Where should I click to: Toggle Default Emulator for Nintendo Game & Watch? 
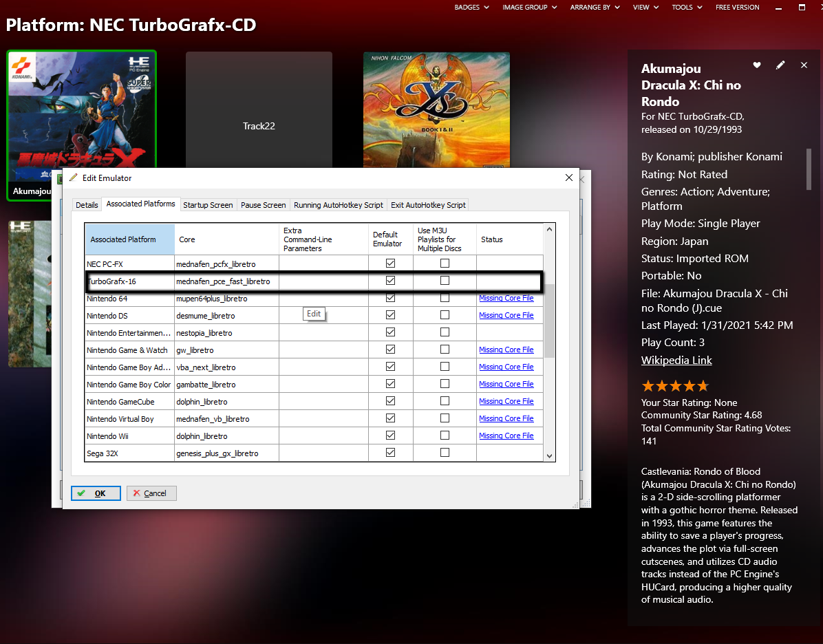(x=390, y=350)
